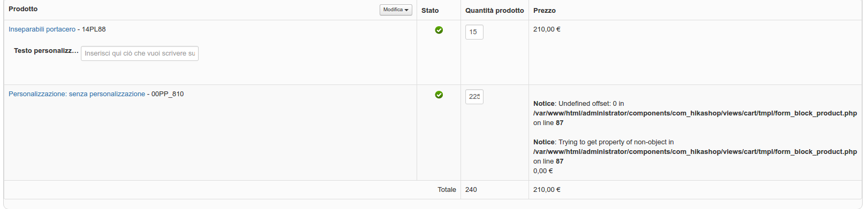Click the Testo personalizz... field label
The image size is (868, 209).
click(46, 51)
